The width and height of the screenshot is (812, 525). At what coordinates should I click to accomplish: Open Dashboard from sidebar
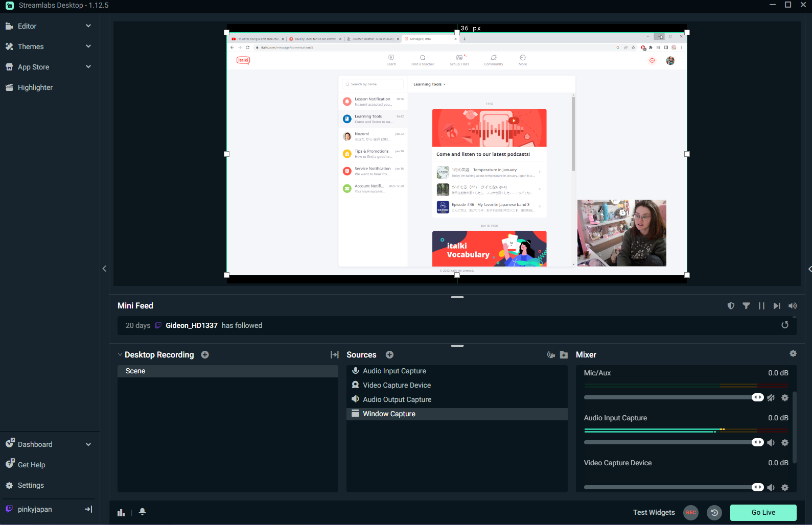(35, 444)
